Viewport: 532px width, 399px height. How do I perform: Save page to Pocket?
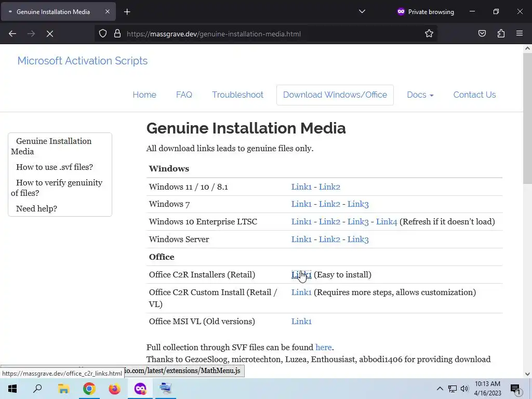pyautogui.click(x=482, y=34)
